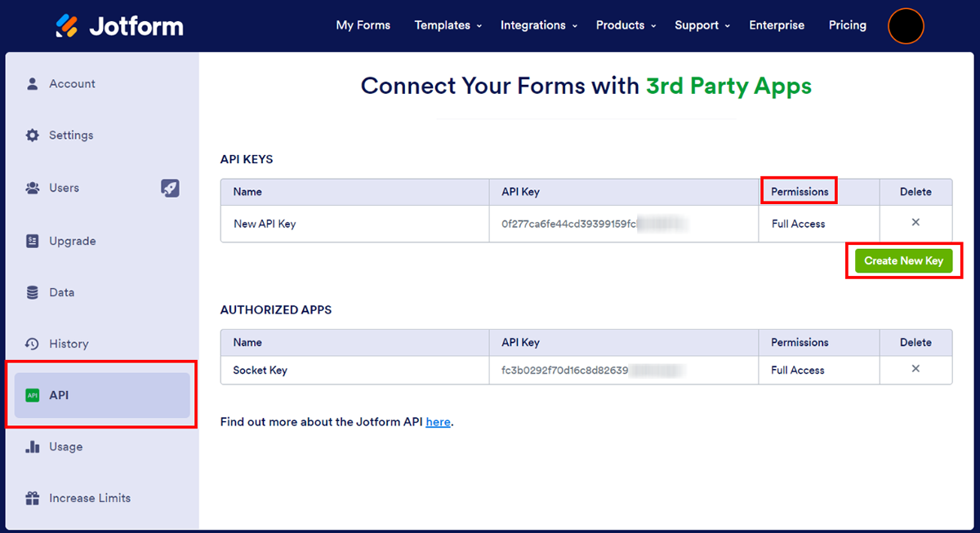
Task: Click the History clock icon
Action: tap(33, 344)
